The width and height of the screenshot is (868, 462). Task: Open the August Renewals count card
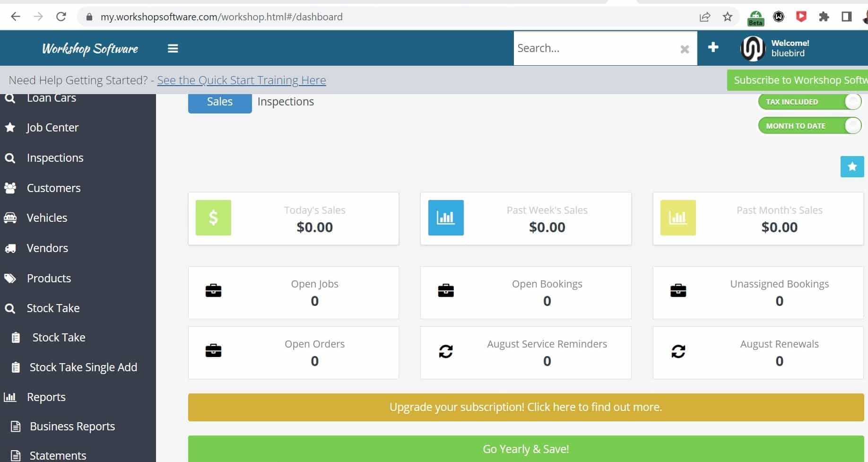pyautogui.click(x=758, y=352)
